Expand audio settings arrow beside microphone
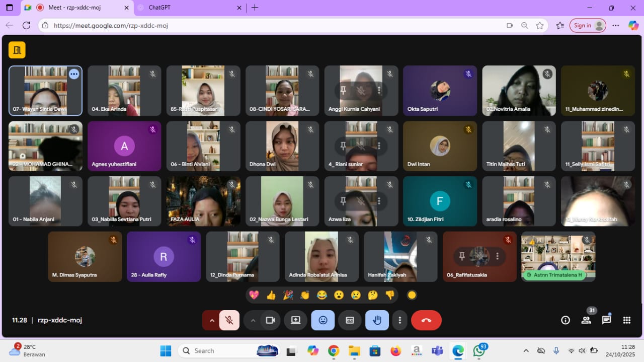This screenshot has height=362, width=644. tap(212, 320)
